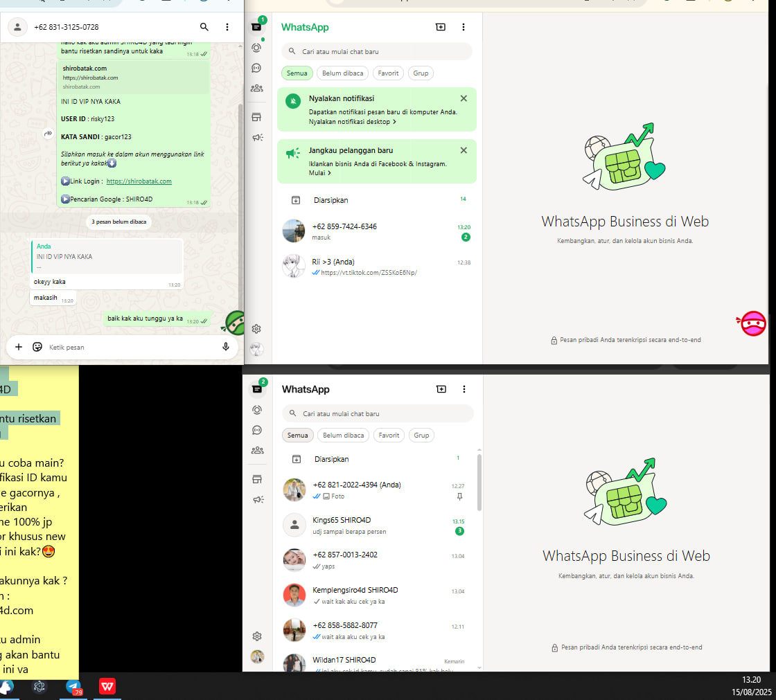The height and width of the screenshot is (700, 776).
Task: Open Rii >3 (Anda) chat
Action: tap(377, 267)
